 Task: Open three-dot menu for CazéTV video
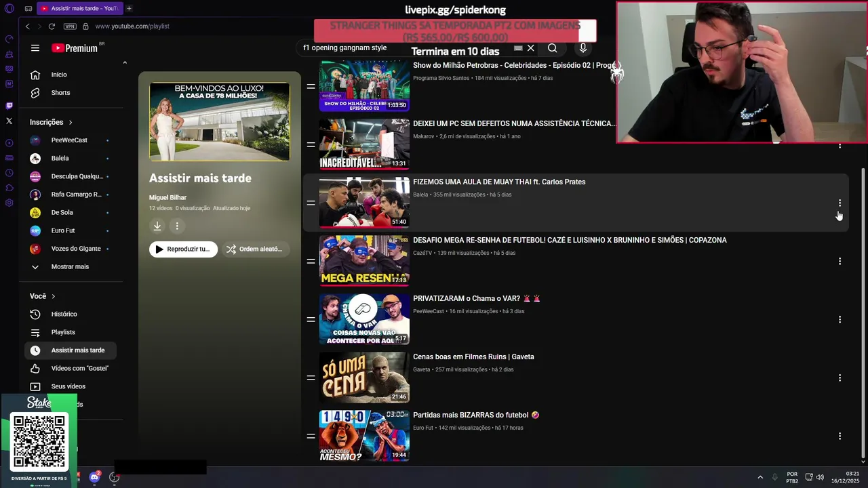coord(840,261)
